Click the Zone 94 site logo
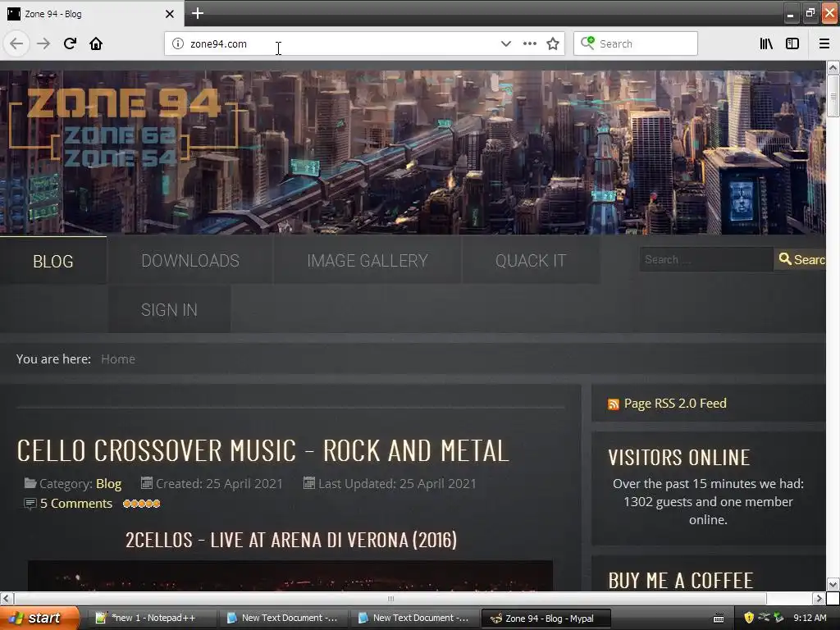This screenshot has height=630, width=840. point(123,126)
